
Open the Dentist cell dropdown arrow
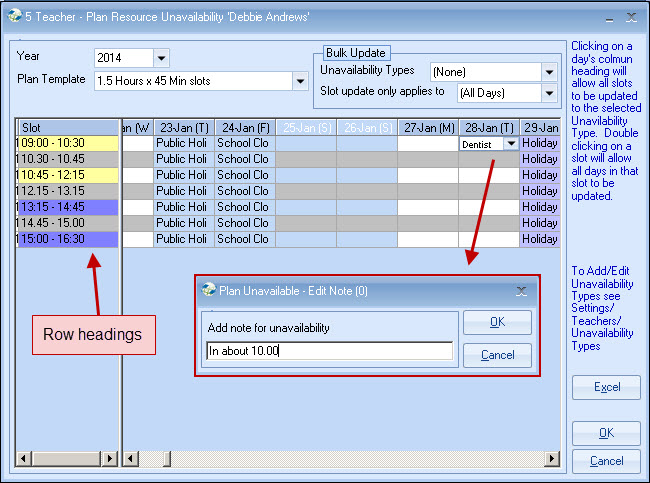[x=511, y=144]
